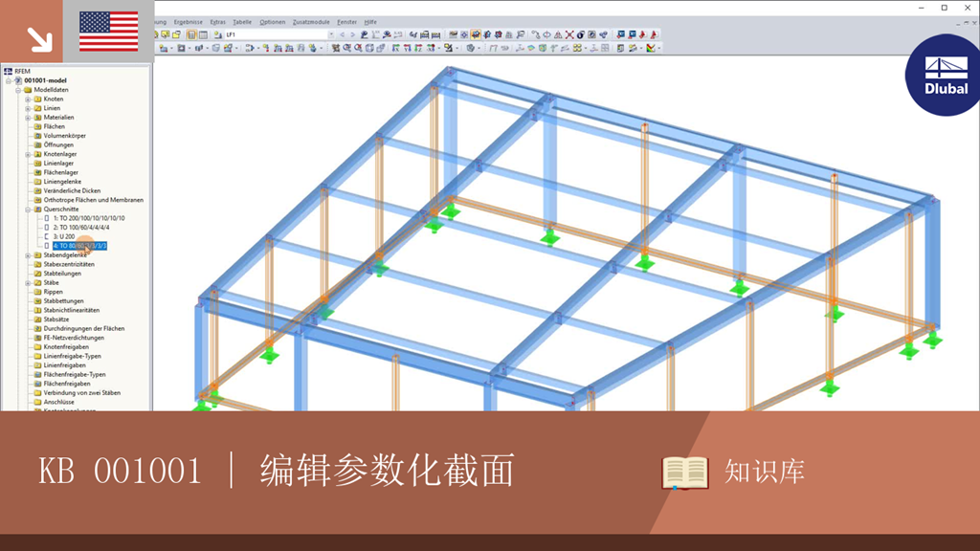
Task: Select Stabbettungen in the navigator
Action: [63, 301]
